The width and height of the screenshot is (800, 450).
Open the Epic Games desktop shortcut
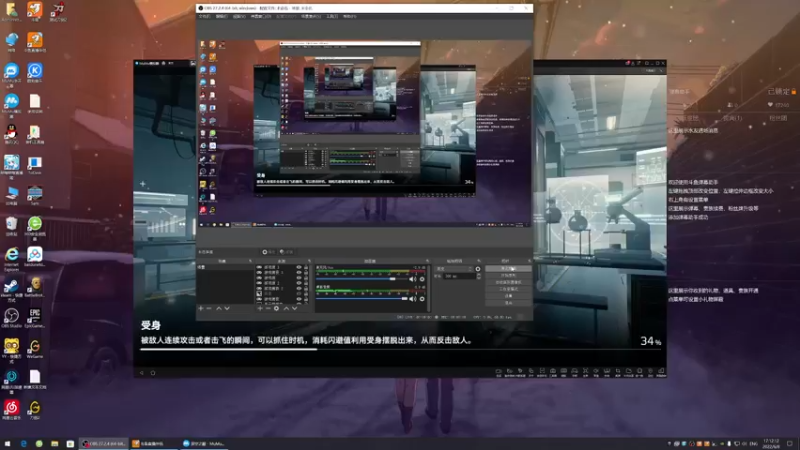tap(35, 319)
